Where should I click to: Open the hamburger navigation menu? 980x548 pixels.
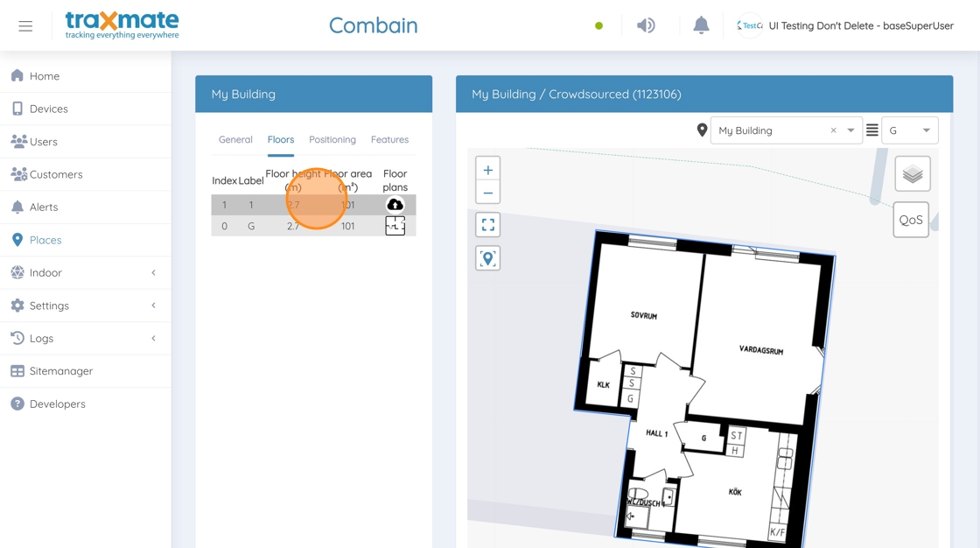(25, 25)
